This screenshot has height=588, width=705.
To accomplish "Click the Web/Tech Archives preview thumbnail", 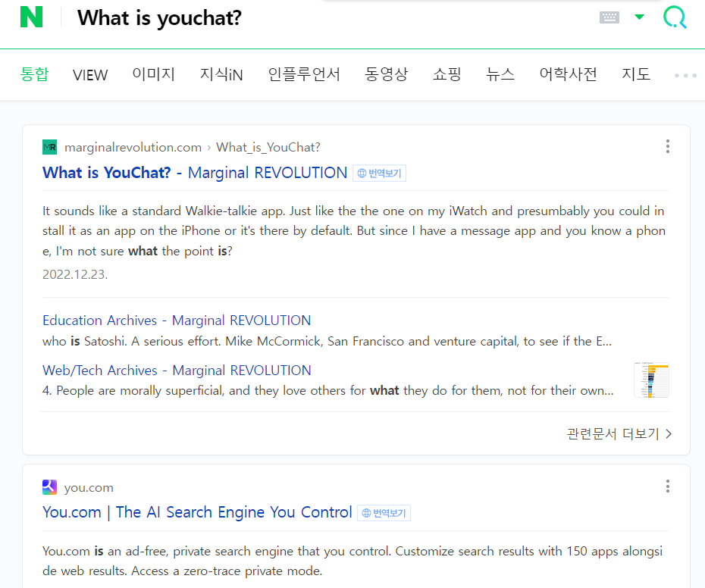I will [651, 380].
